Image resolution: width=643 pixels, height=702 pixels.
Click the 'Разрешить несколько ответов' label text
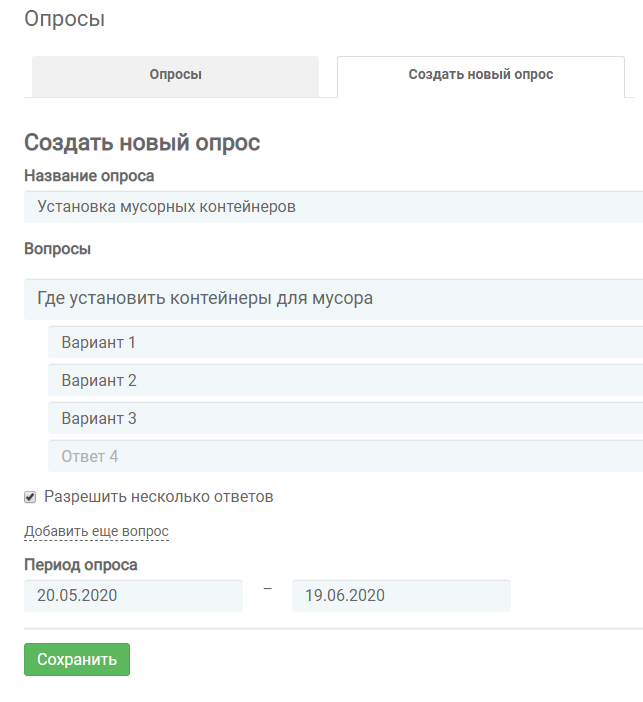pyautogui.click(x=159, y=497)
